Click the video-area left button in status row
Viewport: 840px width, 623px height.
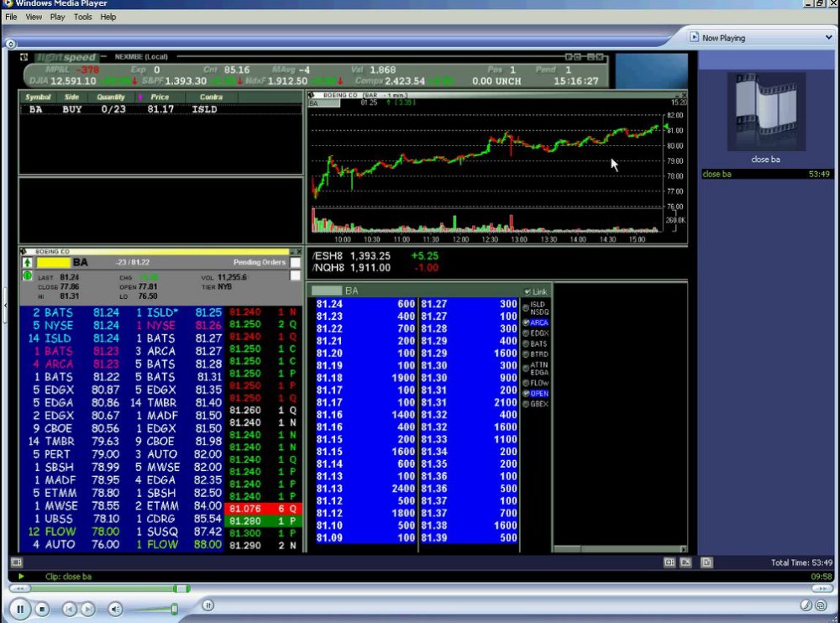(17, 563)
